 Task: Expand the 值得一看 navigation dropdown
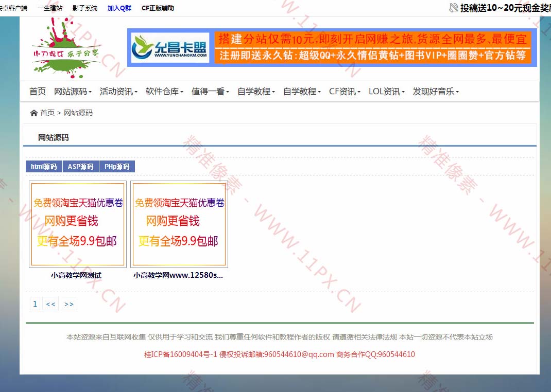210,92
